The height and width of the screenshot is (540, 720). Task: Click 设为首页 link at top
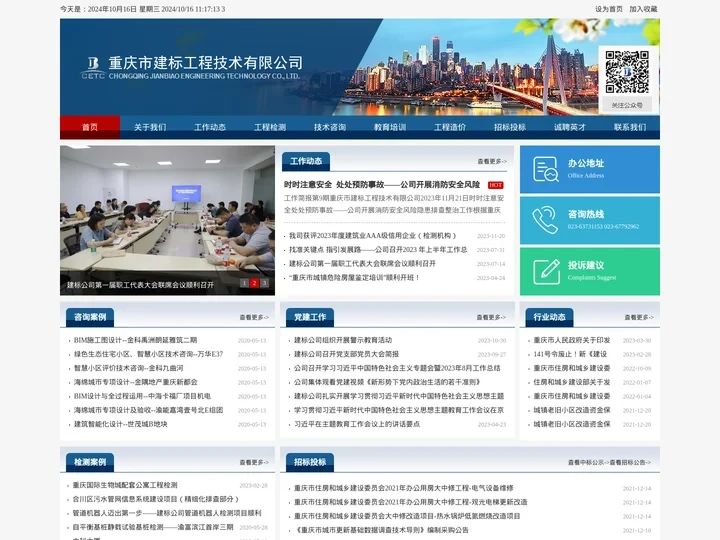tap(609, 9)
